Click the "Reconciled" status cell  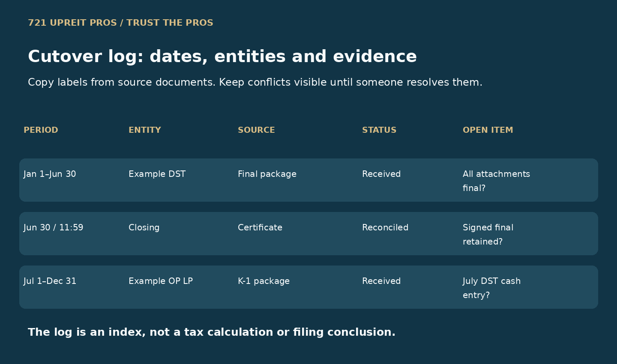click(385, 228)
